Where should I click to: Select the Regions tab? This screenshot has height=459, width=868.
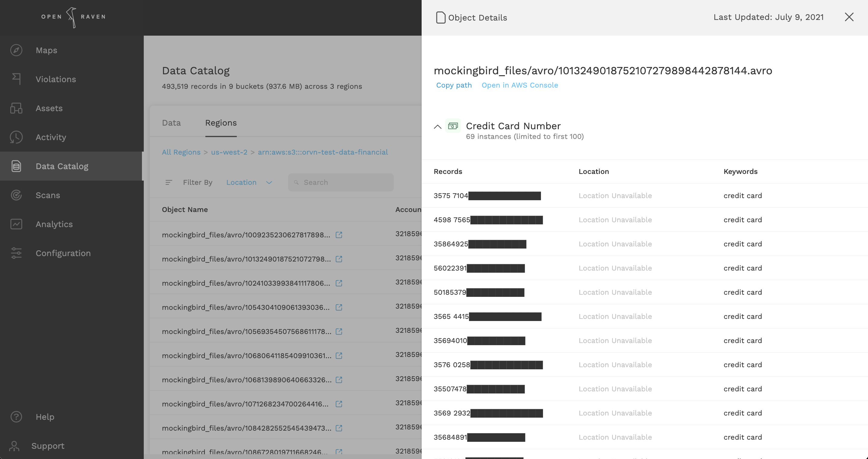pos(221,123)
